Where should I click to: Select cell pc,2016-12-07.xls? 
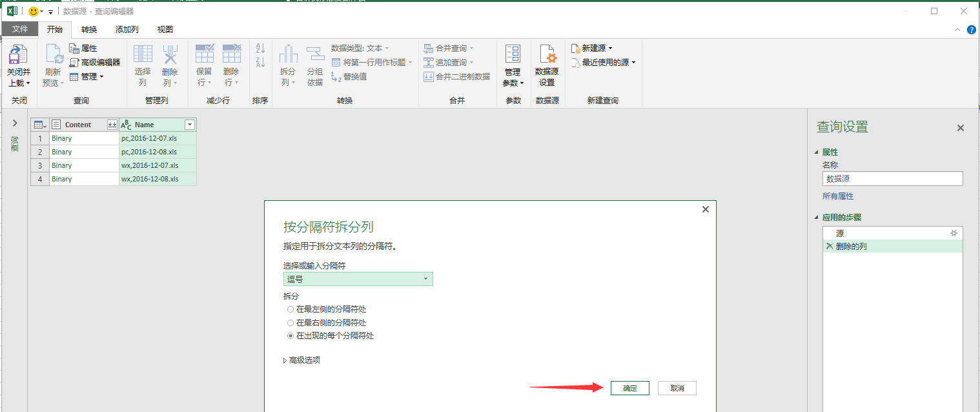tap(158, 138)
